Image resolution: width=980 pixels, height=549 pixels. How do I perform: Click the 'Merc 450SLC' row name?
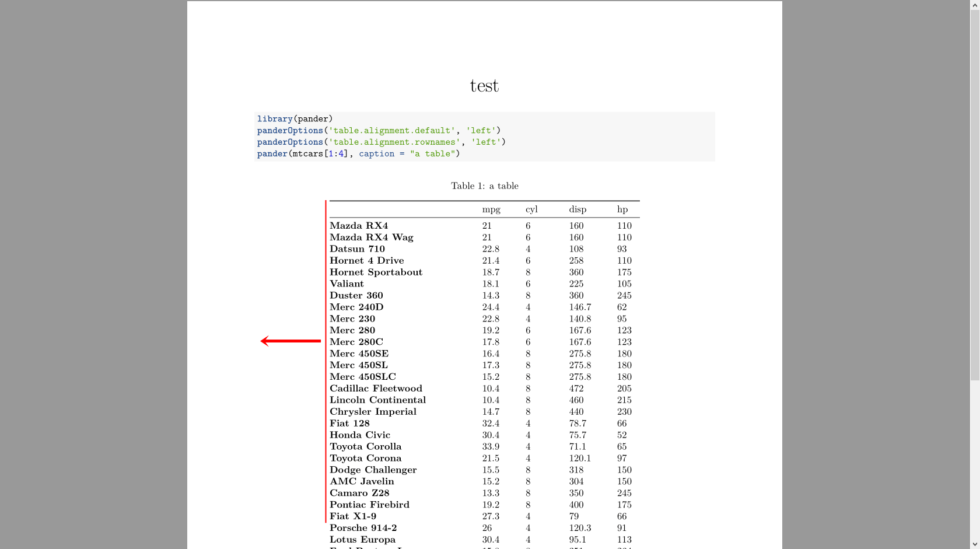(363, 377)
